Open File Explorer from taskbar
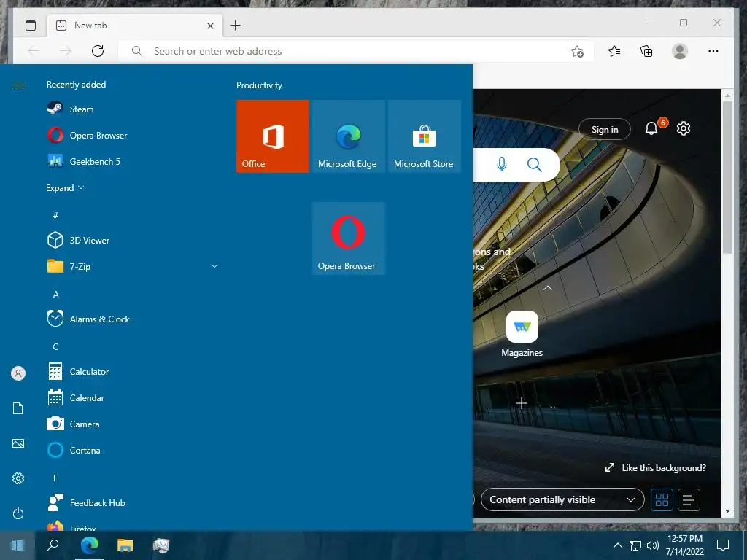The image size is (747, 560). 125,545
